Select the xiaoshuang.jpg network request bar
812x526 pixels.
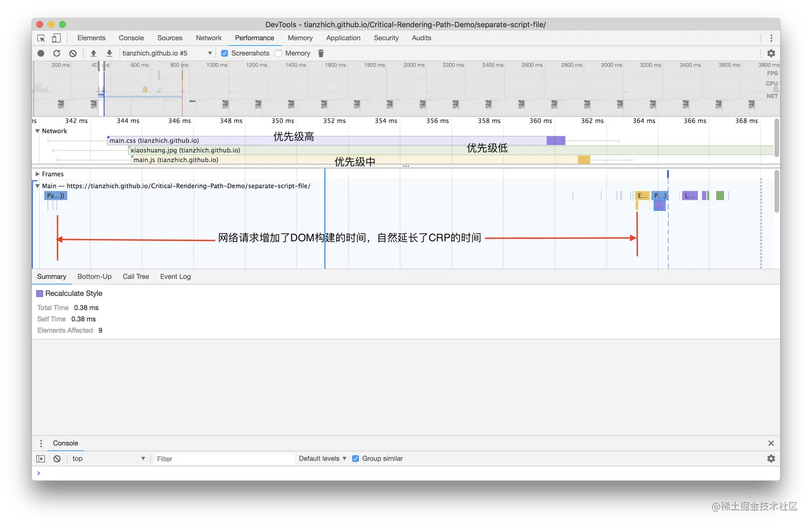tap(451, 150)
